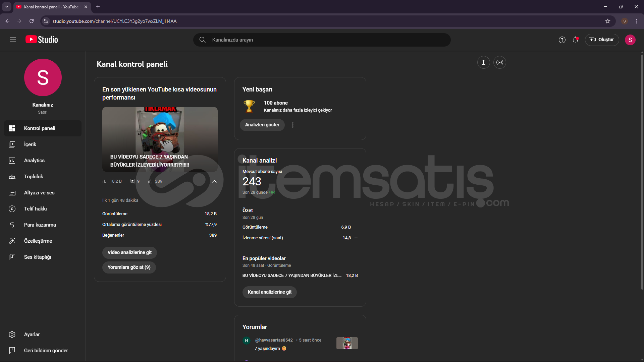The height and width of the screenshot is (362, 644).
Task: Click the YouTube Studio logo
Action: coord(42,40)
